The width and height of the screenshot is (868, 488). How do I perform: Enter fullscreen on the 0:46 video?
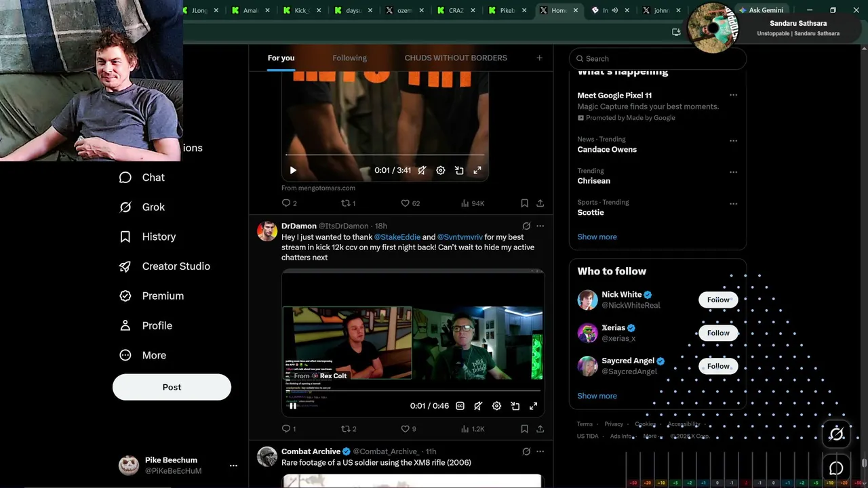pos(533,406)
